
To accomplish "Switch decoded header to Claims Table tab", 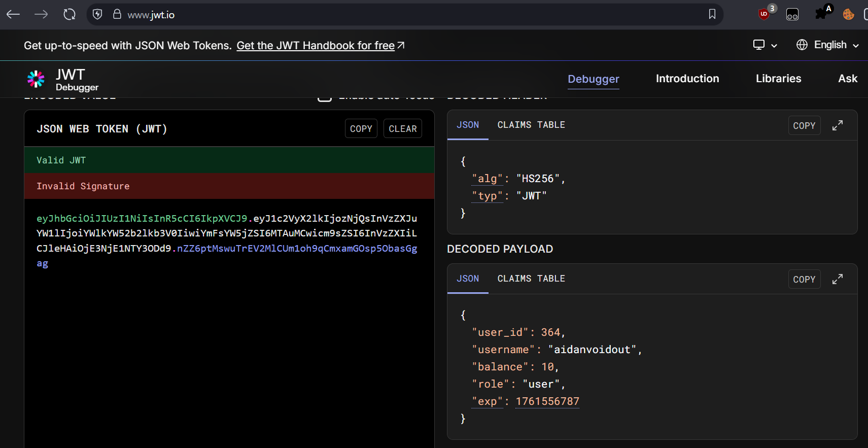I will (531, 125).
